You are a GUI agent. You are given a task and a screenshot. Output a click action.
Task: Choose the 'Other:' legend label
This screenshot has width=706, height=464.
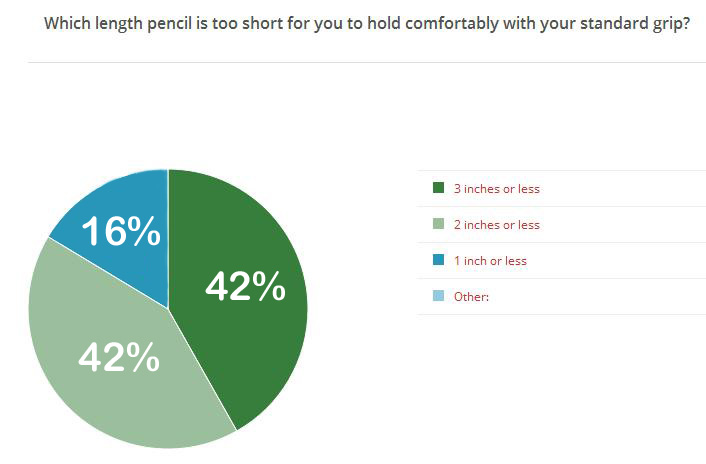(x=471, y=296)
